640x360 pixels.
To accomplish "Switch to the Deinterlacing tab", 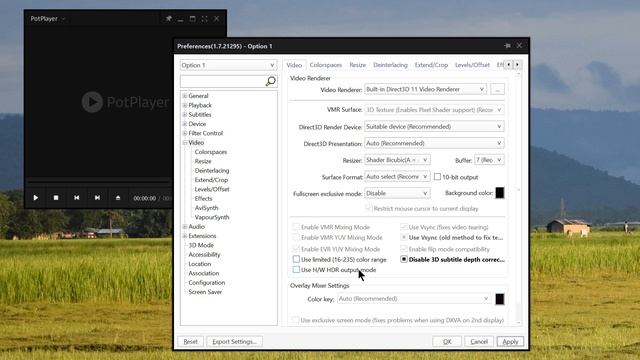I will [x=390, y=65].
